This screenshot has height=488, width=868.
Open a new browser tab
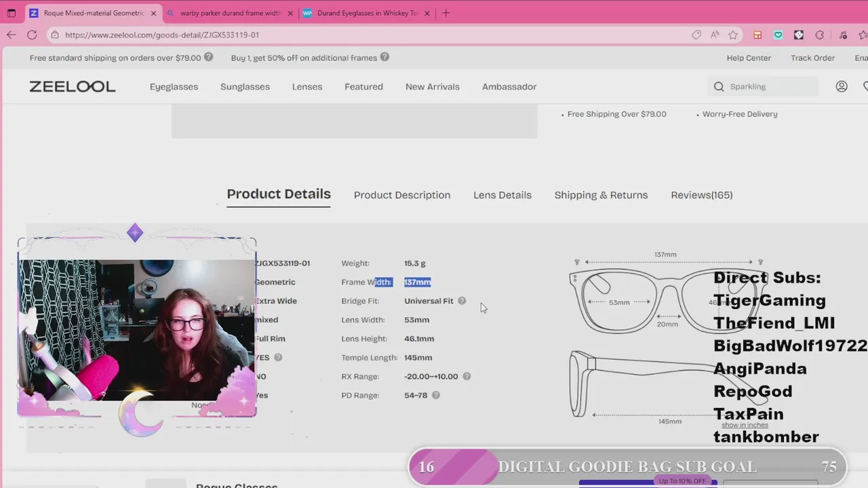[446, 13]
